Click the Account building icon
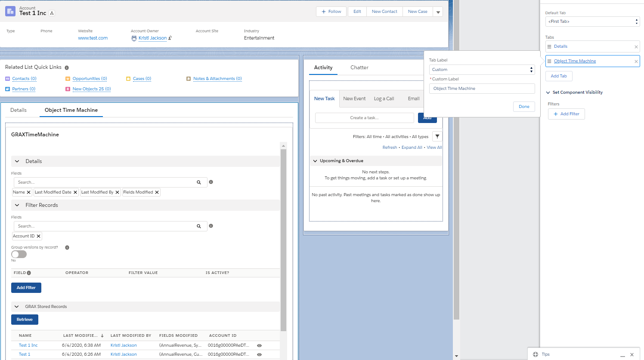Image resolution: width=644 pixels, height=360 pixels. (10, 11)
